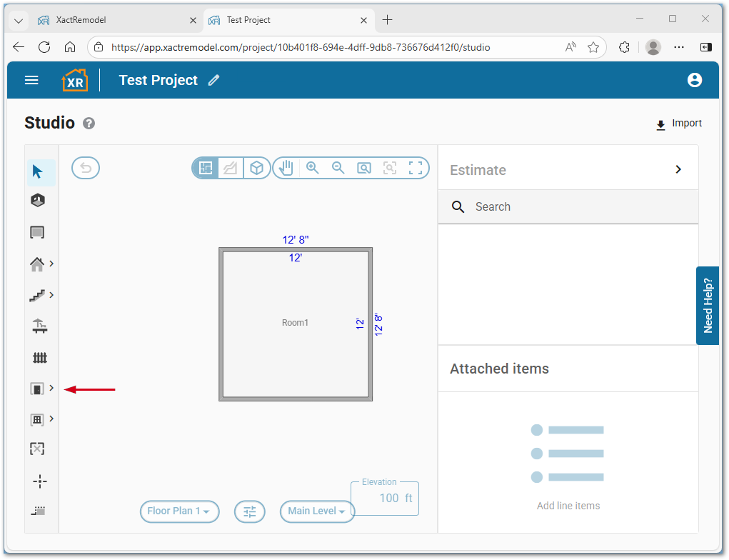Image resolution: width=729 pixels, height=560 pixels.
Task: Click the door tool icon
Action: click(x=36, y=389)
